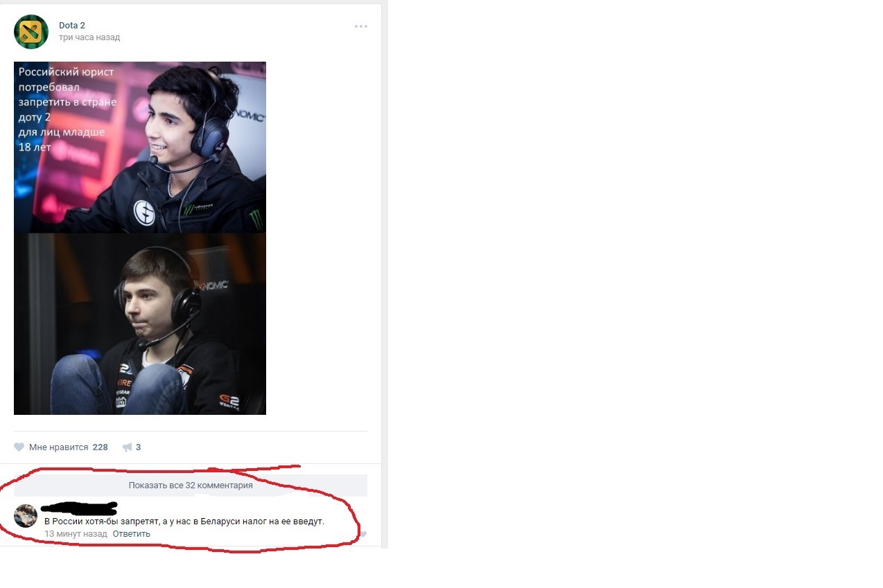
Task: Expand 'Показать все 32 комментария'
Action: pyautogui.click(x=191, y=485)
